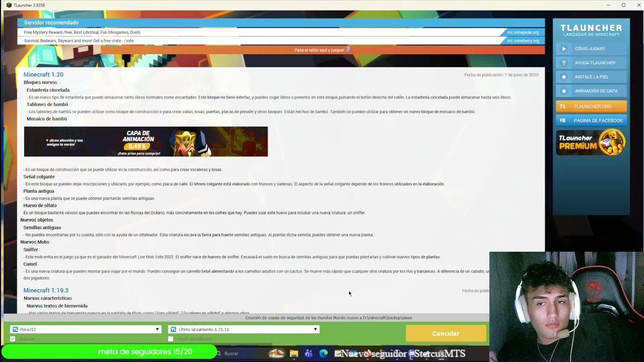The width and height of the screenshot is (644, 362).
Task: Toggle the Forzar actualización checkbox
Action: 171,339
